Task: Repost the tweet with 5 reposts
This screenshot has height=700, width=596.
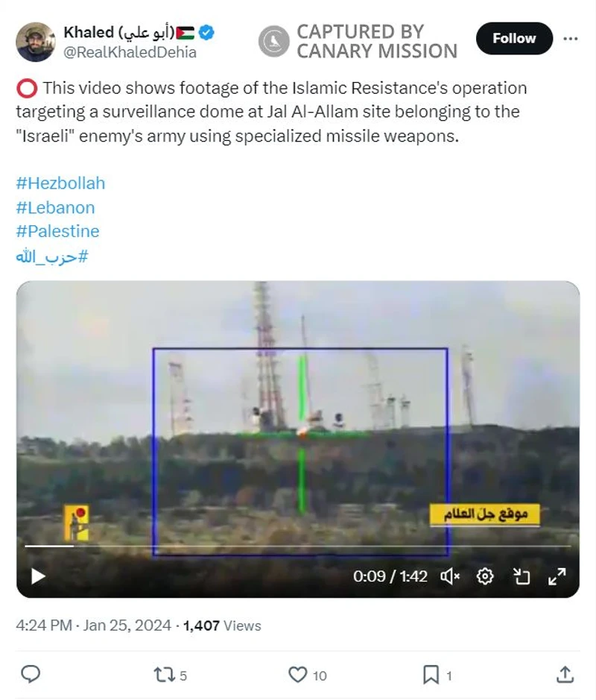Action: click(x=170, y=675)
